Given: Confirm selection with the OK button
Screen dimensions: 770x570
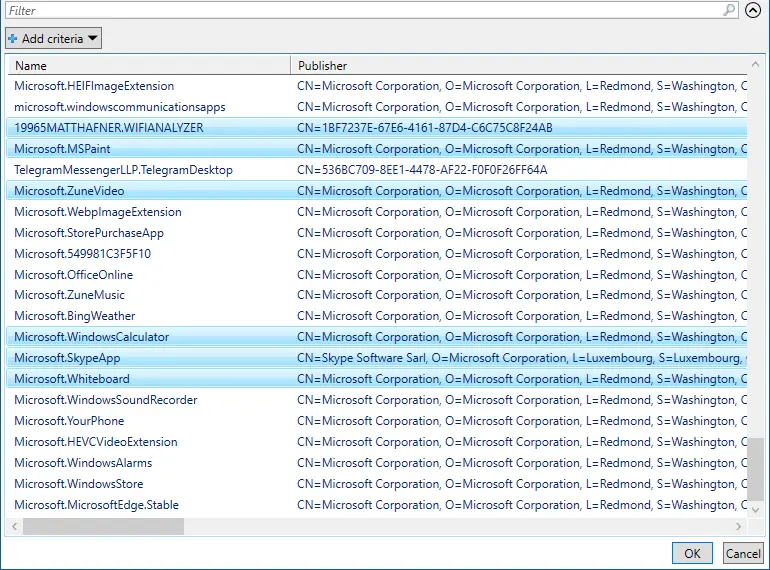Looking at the screenshot, I should coord(692,553).
